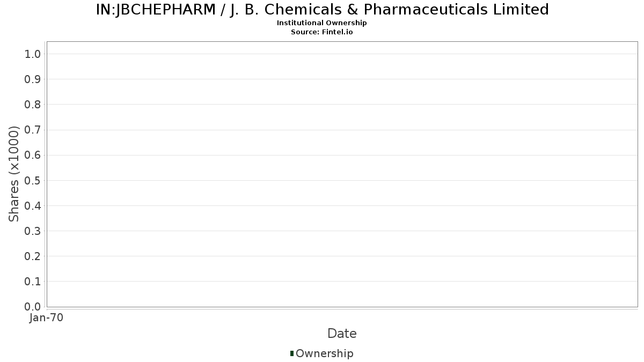Click the 0.7 y-axis tick label
Viewport: 644px width, 362px height.
(x=33, y=130)
